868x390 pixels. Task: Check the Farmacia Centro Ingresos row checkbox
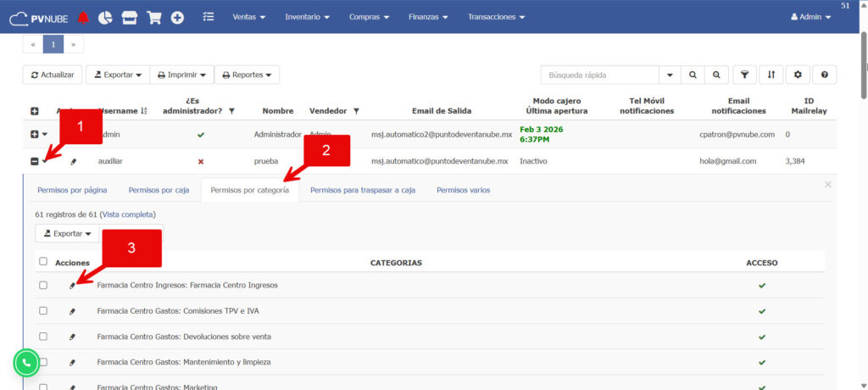(43, 286)
